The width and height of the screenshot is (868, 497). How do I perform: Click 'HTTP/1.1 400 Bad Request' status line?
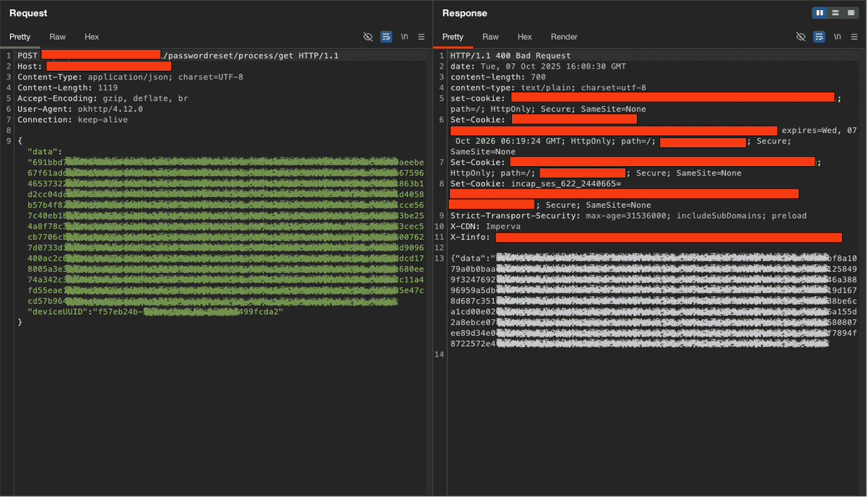[511, 56]
